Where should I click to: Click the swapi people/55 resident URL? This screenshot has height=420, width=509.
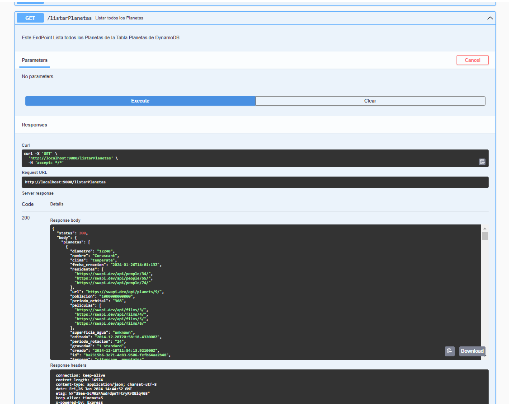point(113,278)
